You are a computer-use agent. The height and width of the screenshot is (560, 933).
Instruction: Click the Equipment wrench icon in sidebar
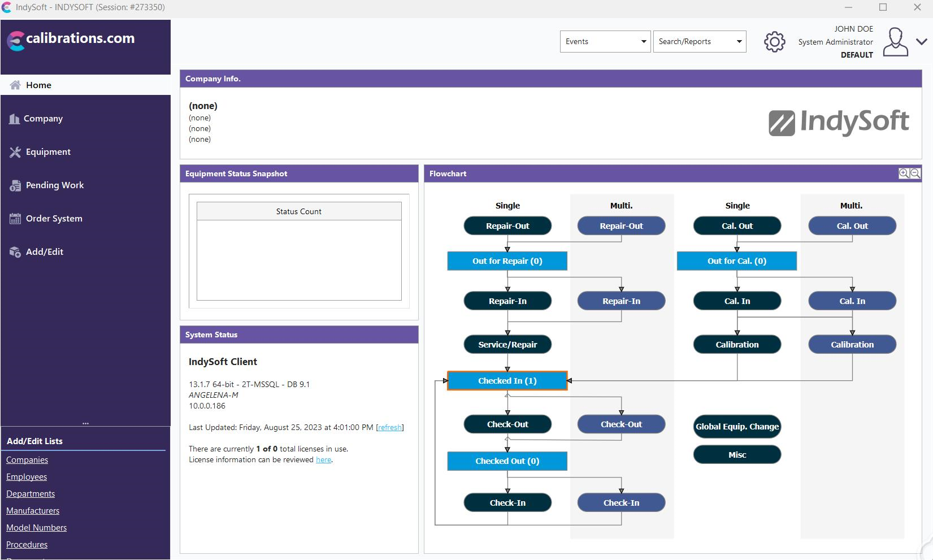[15, 152]
